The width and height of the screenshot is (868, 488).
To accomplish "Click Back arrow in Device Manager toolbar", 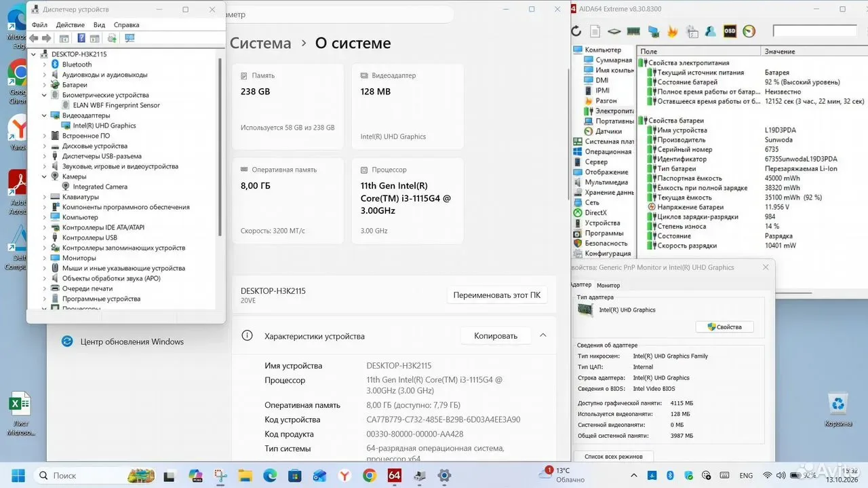I will click(x=34, y=39).
